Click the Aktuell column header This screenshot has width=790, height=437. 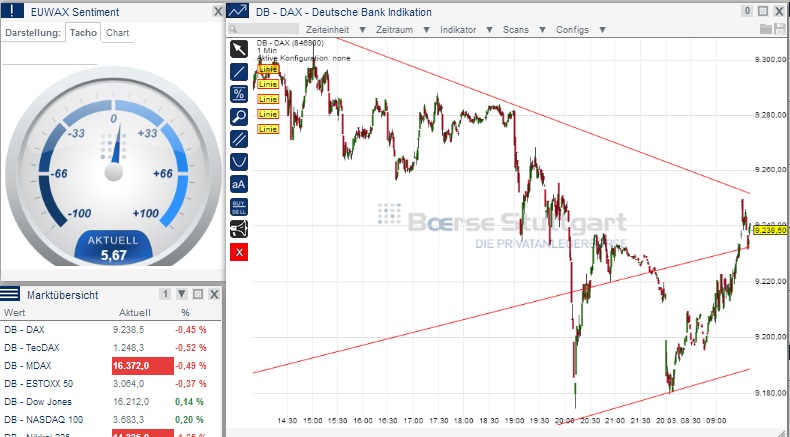pos(135,313)
